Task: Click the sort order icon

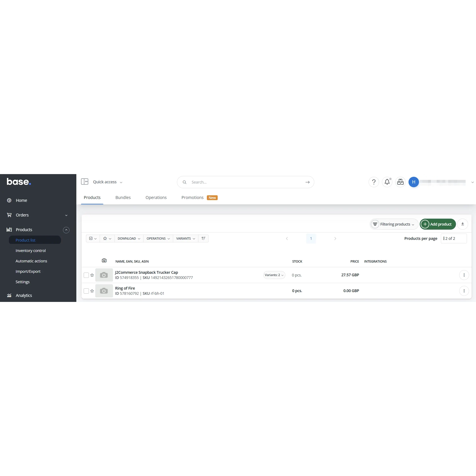Action: pyautogui.click(x=203, y=238)
